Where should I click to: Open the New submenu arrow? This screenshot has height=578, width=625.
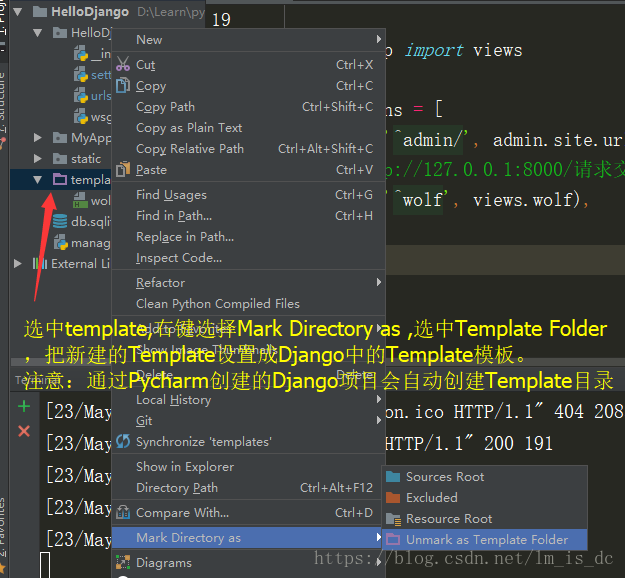click(x=379, y=39)
